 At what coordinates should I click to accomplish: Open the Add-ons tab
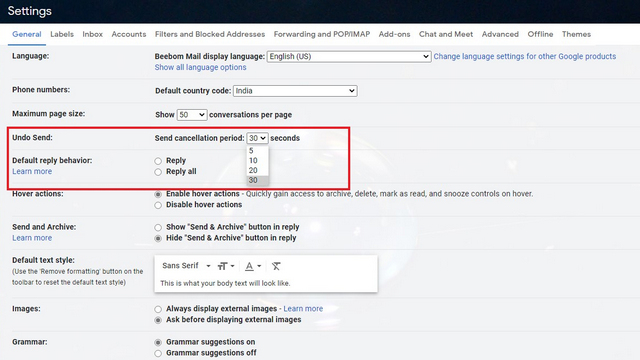(x=394, y=34)
